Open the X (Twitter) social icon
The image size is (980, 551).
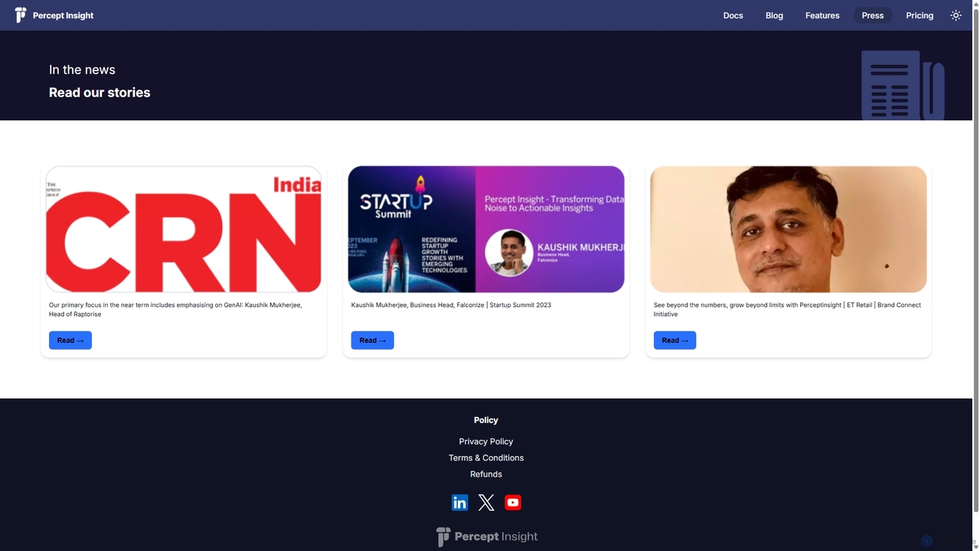pyautogui.click(x=486, y=503)
